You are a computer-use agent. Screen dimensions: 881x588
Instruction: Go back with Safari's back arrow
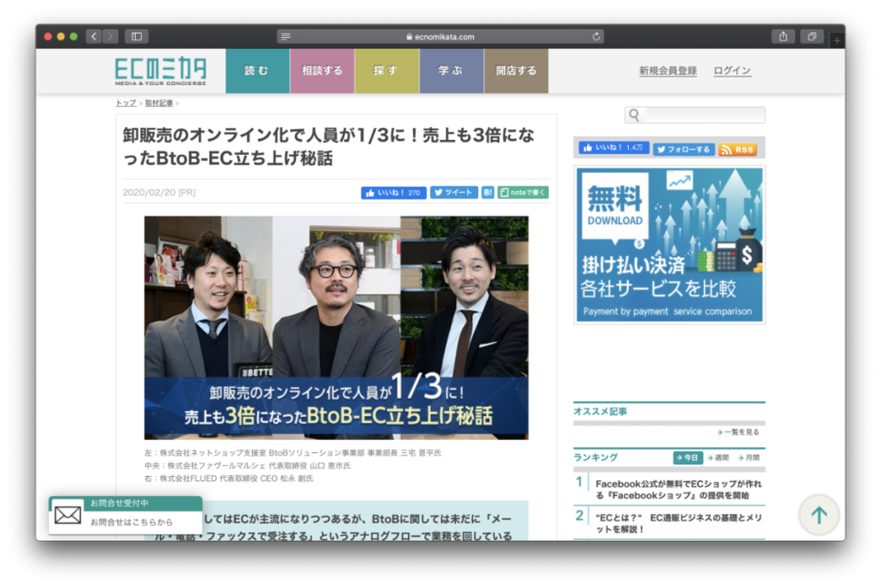coord(94,36)
